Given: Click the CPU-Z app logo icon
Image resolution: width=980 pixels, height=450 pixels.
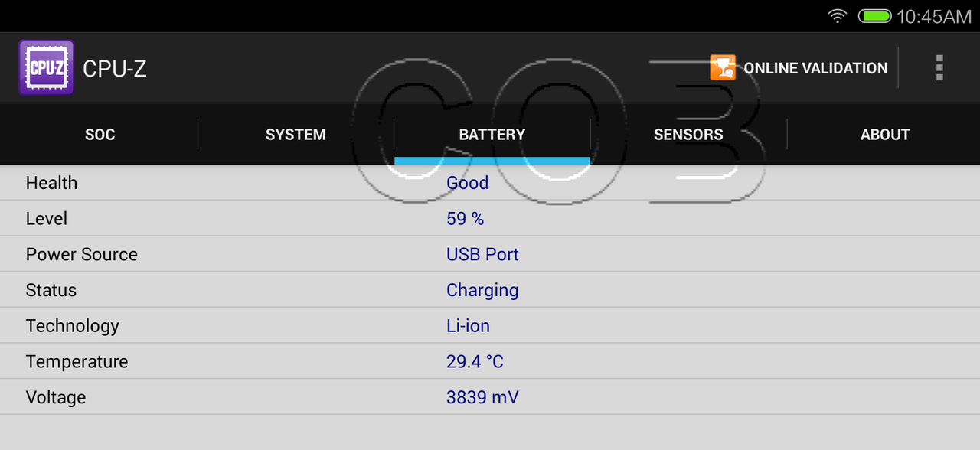Looking at the screenshot, I should click(x=46, y=68).
